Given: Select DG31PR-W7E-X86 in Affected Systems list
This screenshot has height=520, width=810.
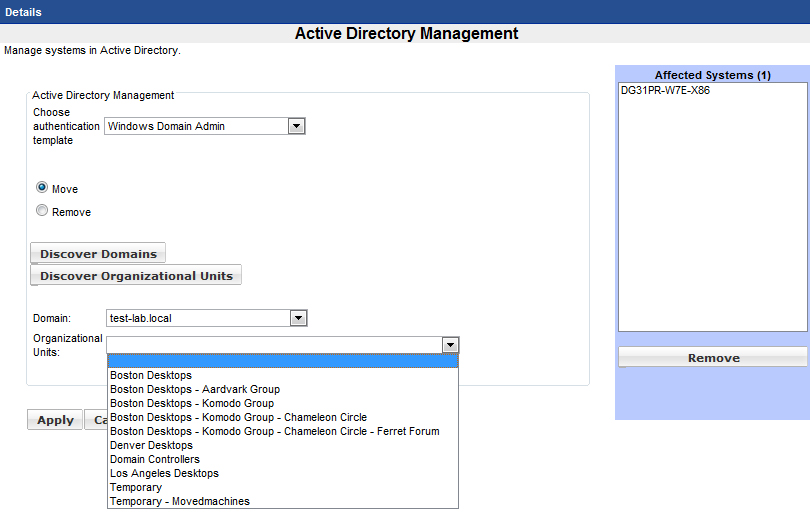Looking at the screenshot, I should click(665, 90).
